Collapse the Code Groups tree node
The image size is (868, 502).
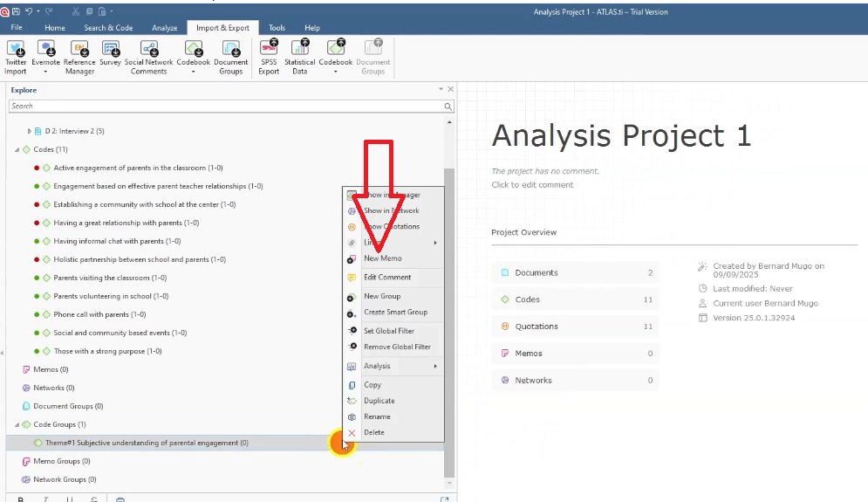(17, 424)
